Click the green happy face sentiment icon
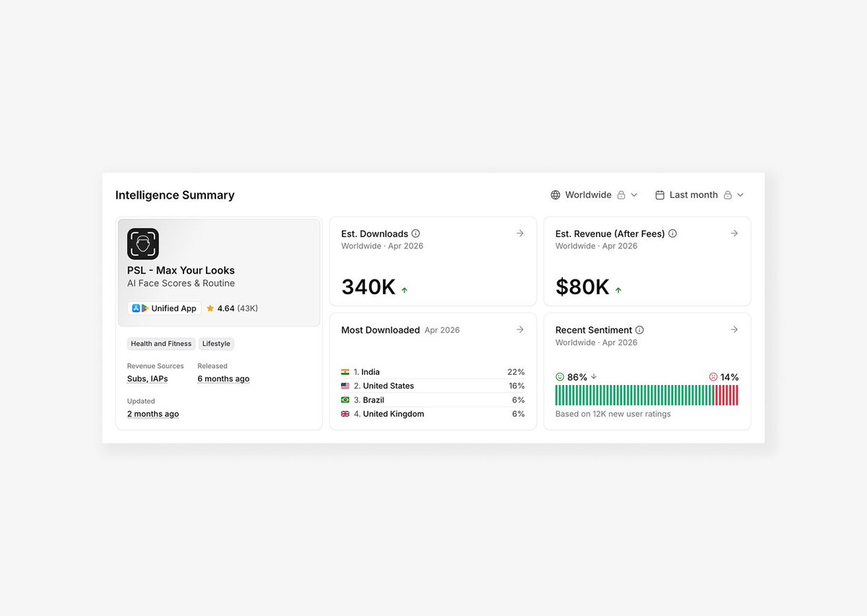The image size is (867, 616). [x=560, y=377]
